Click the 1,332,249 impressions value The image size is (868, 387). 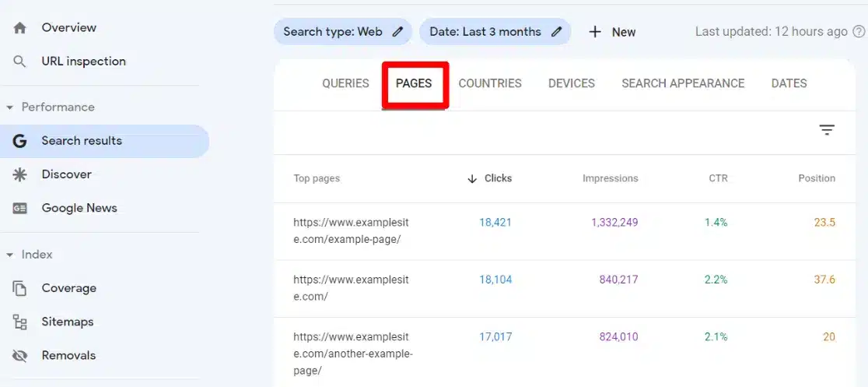click(614, 223)
